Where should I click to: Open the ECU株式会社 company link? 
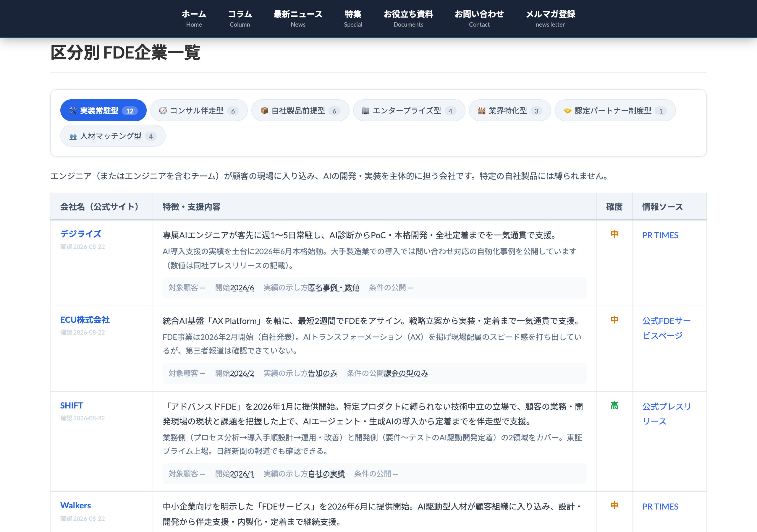coord(85,320)
